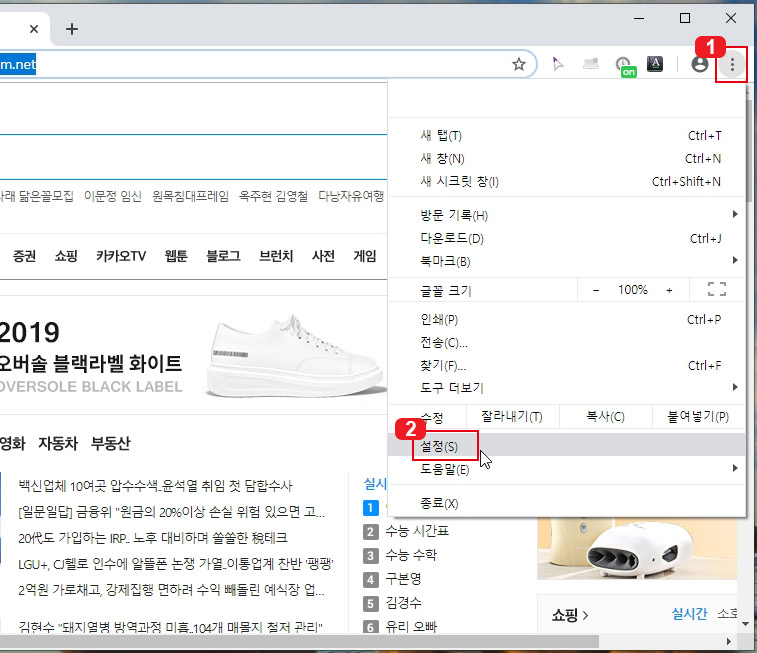Click ranked keyword 김경수
This screenshot has height=653, width=757.
click(x=403, y=603)
